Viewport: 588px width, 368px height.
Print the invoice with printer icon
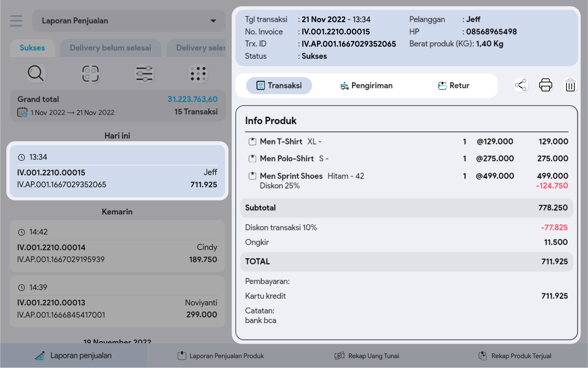click(x=545, y=85)
